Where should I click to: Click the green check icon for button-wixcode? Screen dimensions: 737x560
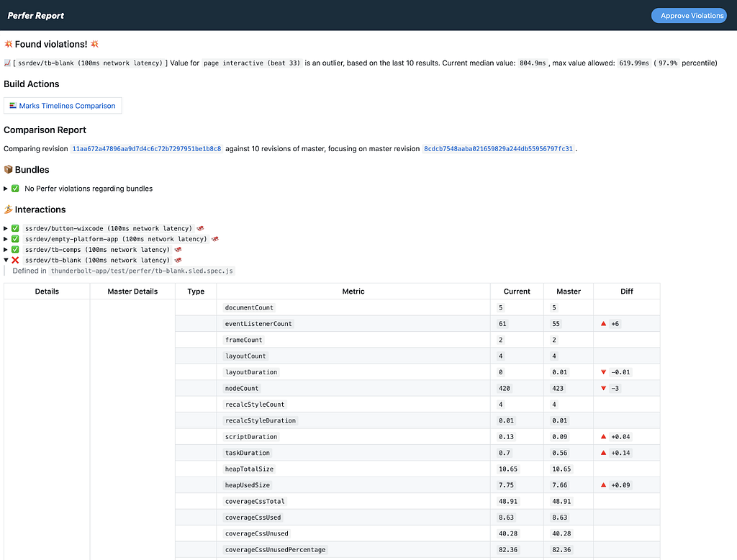coord(16,228)
